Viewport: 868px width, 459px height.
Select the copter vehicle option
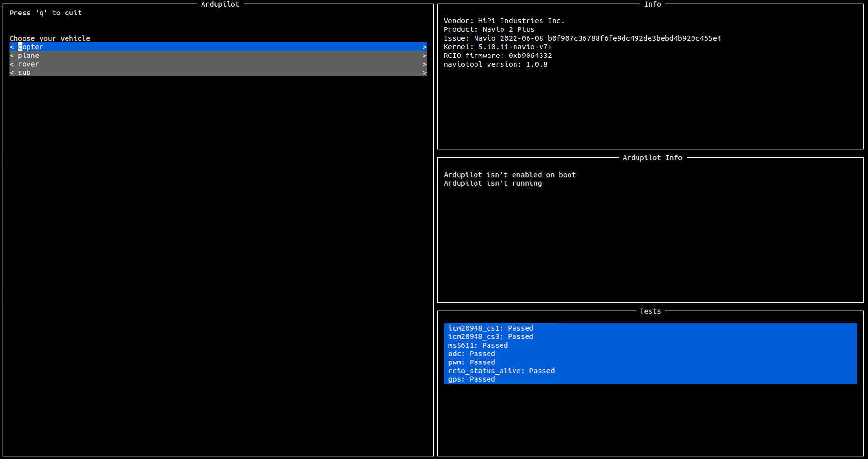(218, 47)
